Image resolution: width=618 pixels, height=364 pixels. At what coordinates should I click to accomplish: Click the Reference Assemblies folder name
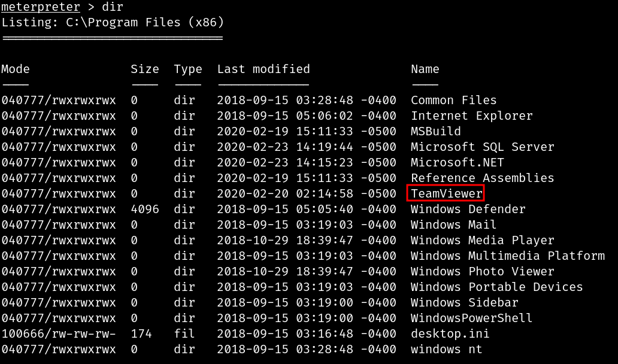click(483, 178)
